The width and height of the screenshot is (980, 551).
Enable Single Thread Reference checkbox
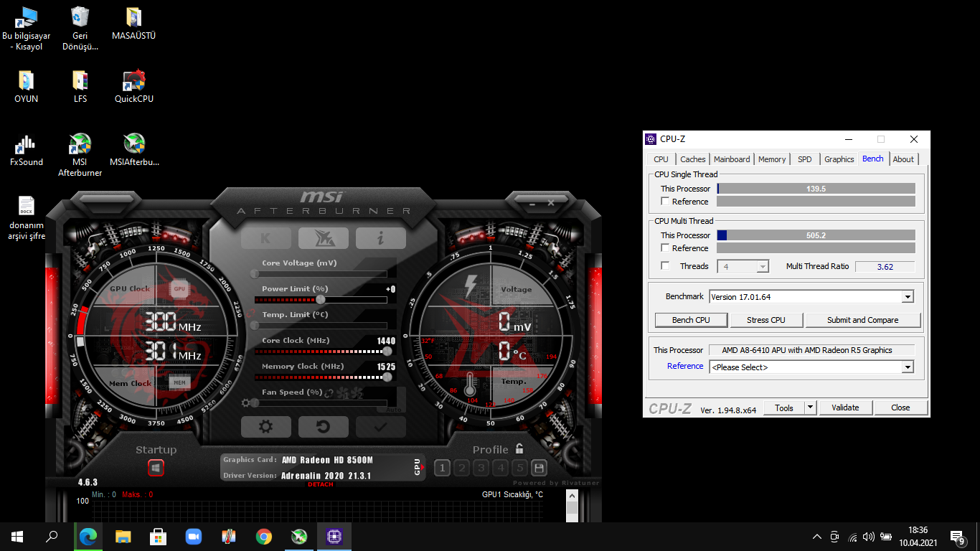665,202
